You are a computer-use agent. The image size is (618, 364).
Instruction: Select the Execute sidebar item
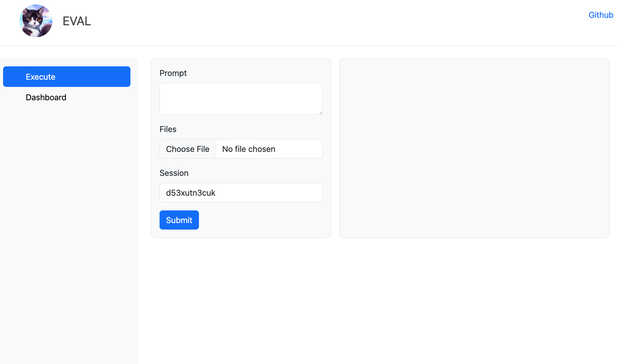66,77
